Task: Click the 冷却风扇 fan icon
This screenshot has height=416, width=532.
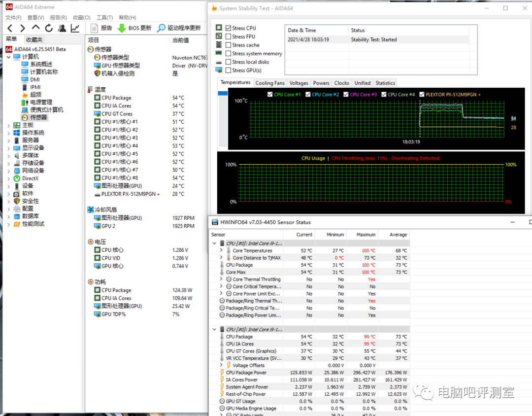Action: (x=91, y=210)
